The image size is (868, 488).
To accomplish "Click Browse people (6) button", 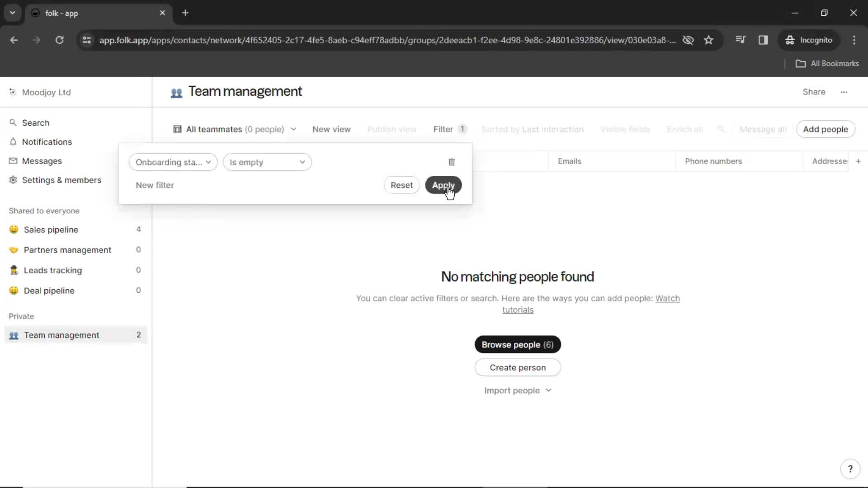I will 518,345.
